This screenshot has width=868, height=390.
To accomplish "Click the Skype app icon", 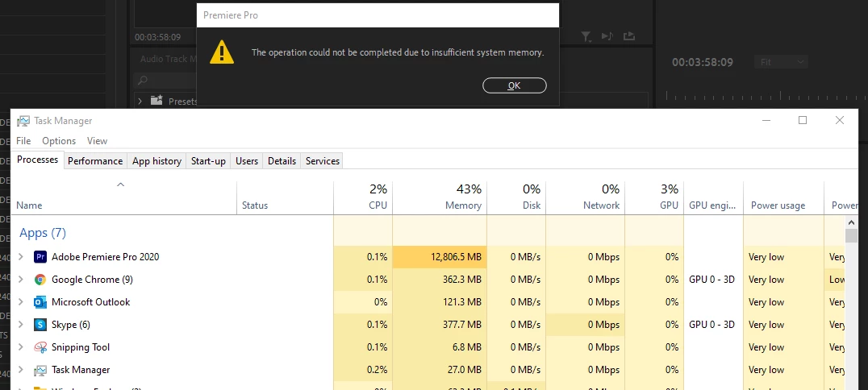I will (40, 325).
